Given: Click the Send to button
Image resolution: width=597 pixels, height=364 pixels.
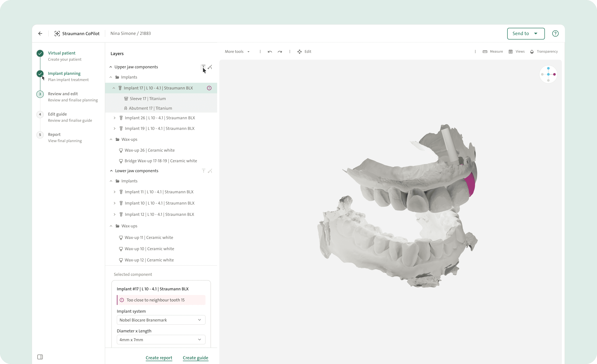Looking at the screenshot, I should [526, 33].
